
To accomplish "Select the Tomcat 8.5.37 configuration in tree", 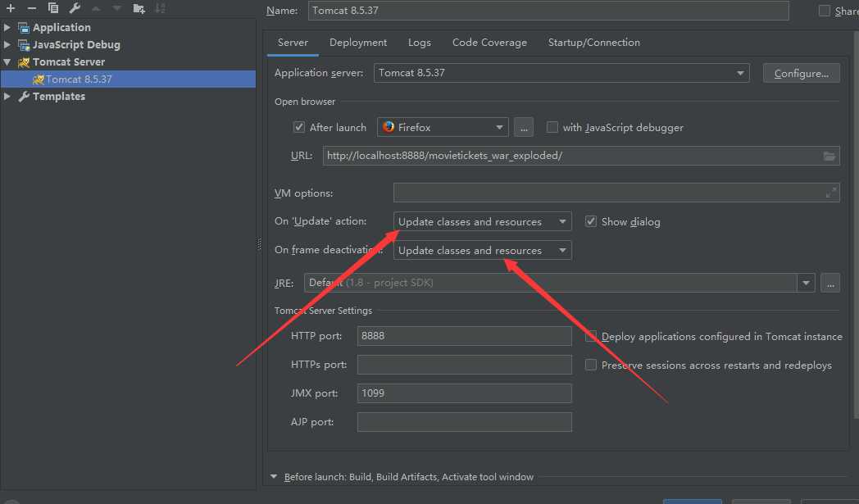I will (x=128, y=79).
